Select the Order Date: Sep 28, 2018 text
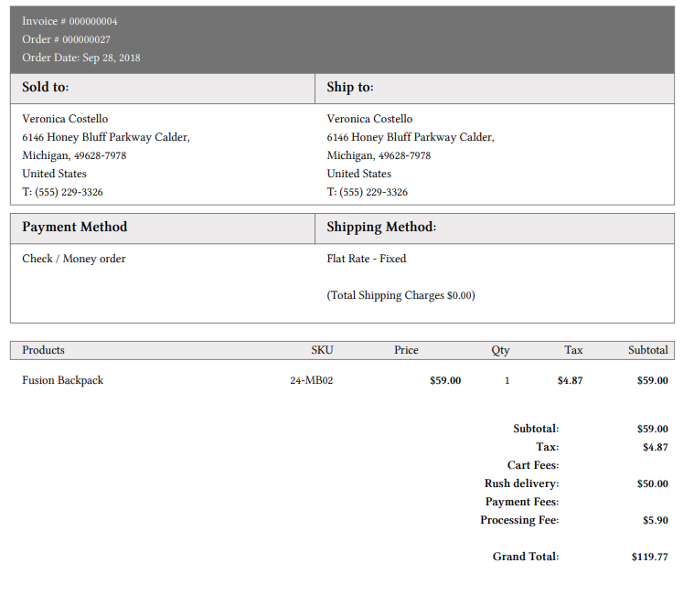Image resolution: width=683 pixels, height=616 pixels. point(81,58)
